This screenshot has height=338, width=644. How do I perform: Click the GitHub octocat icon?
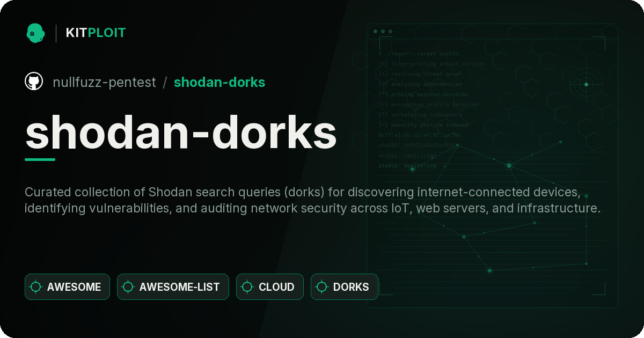click(x=34, y=82)
